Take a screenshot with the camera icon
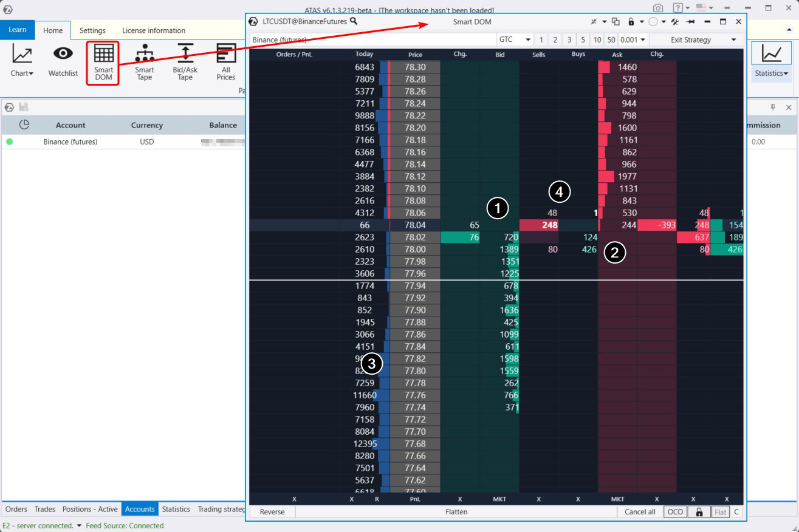This screenshot has width=799, height=532. (658, 9)
